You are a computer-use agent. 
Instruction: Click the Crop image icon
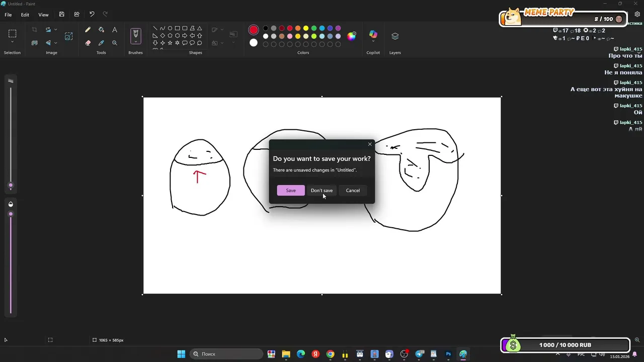click(34, 30)
